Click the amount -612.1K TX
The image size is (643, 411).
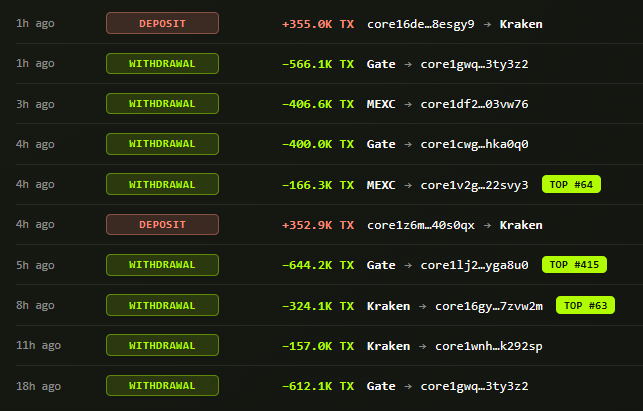(318, 386)
